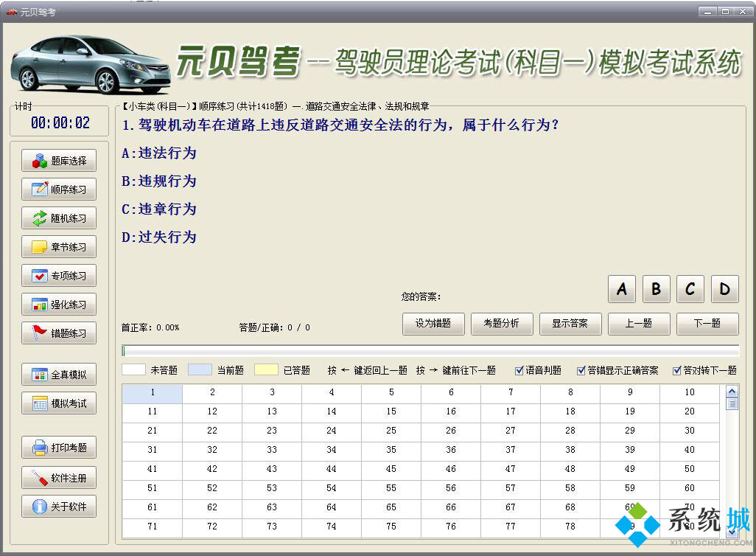This screenshot has height=556, width=756.
Task: Jump to question 60 in grid
Action: [690, 488]
